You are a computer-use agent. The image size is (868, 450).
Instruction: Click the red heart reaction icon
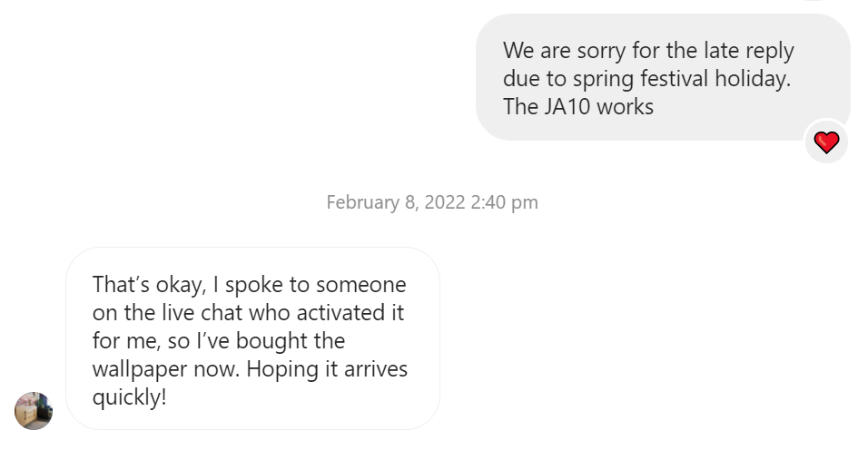pos(826,142)
